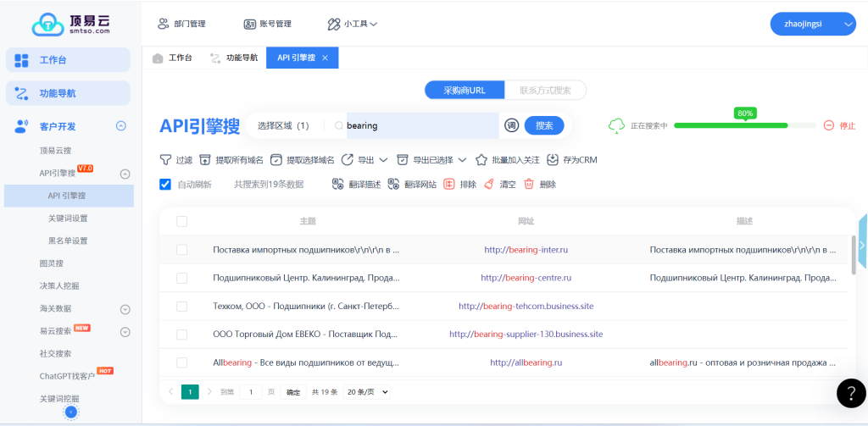Open the bearing-centre.ru link
The height and width of the screenshot is (426, 868).
coord(526,278)
